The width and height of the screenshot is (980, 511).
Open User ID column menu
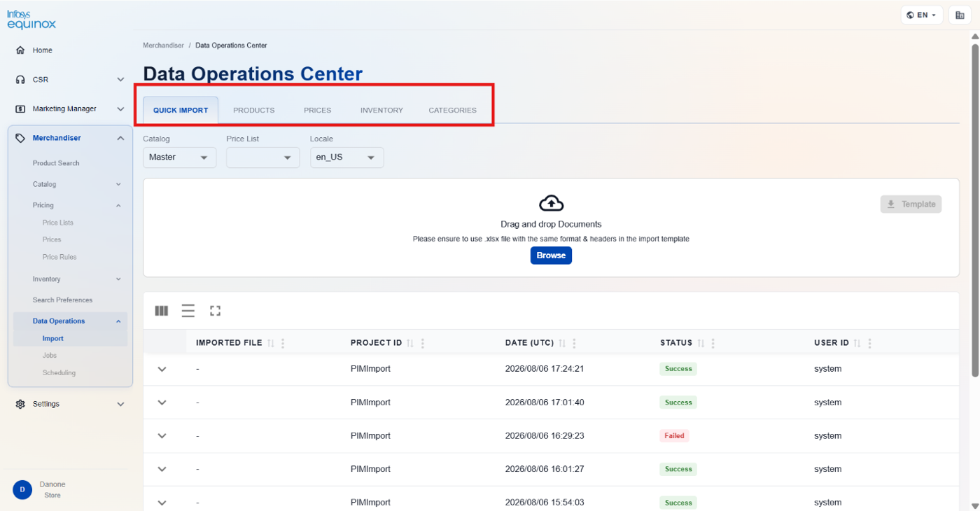(x=869, y=343)
